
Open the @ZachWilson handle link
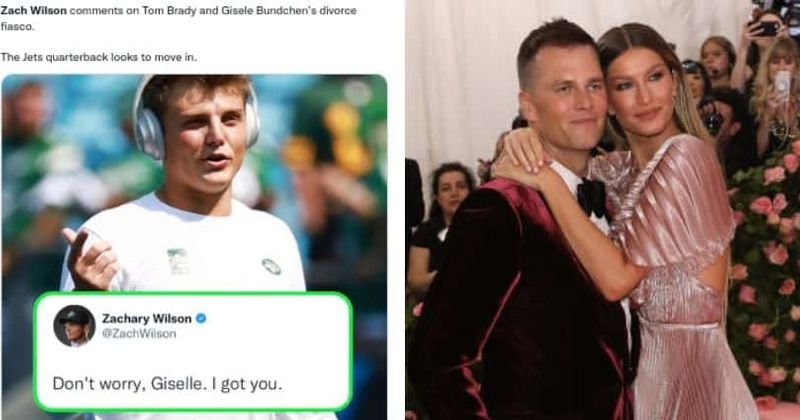pos(139,334)
